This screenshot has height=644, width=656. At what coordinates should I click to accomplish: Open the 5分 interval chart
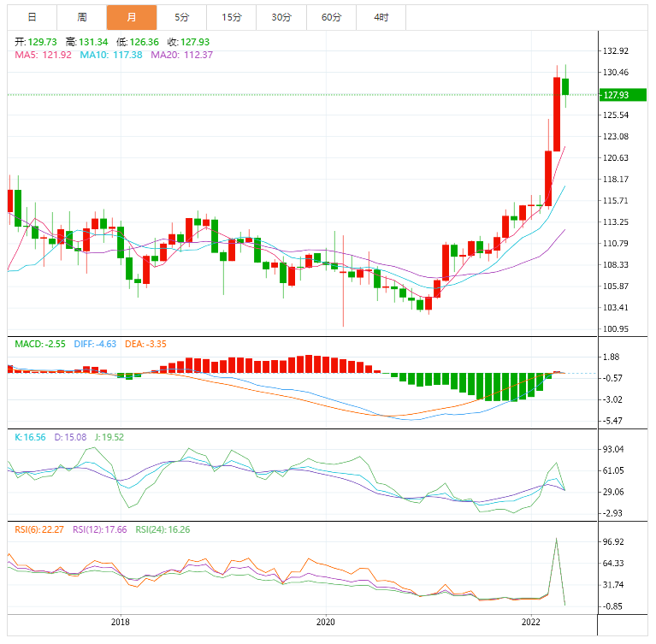coord(181,17)
